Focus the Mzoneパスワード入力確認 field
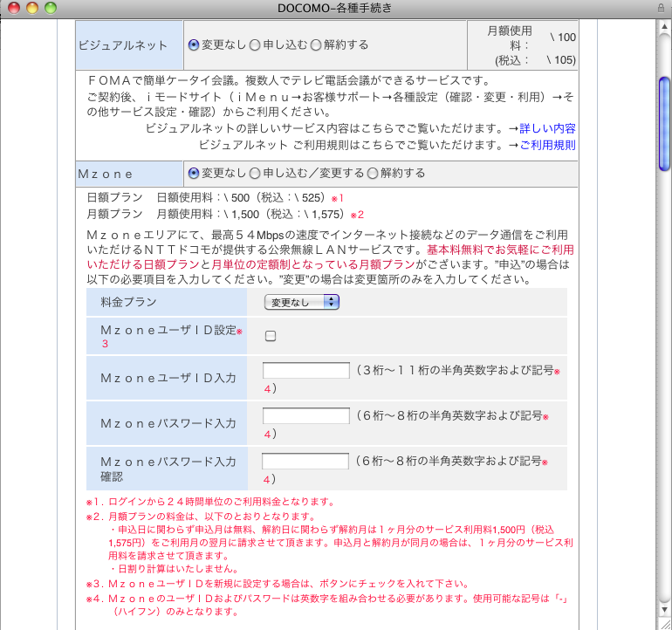Viewport: 672px width, 630px height. [305, 461]
